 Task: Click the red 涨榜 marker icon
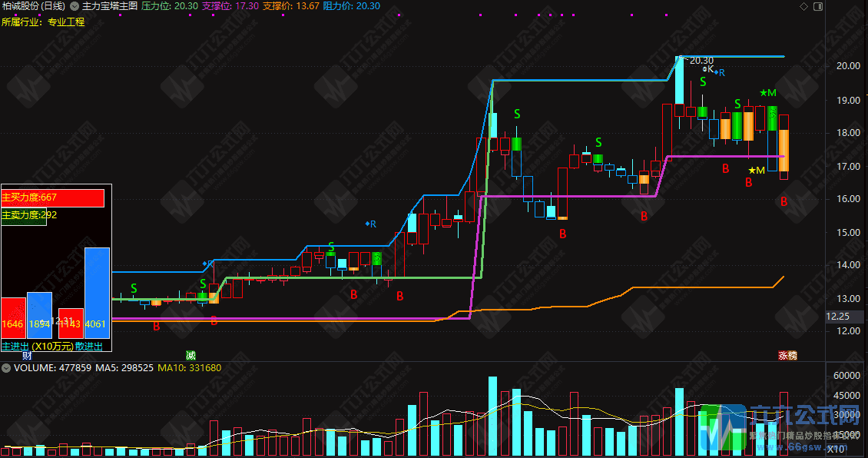click(788, 356)
